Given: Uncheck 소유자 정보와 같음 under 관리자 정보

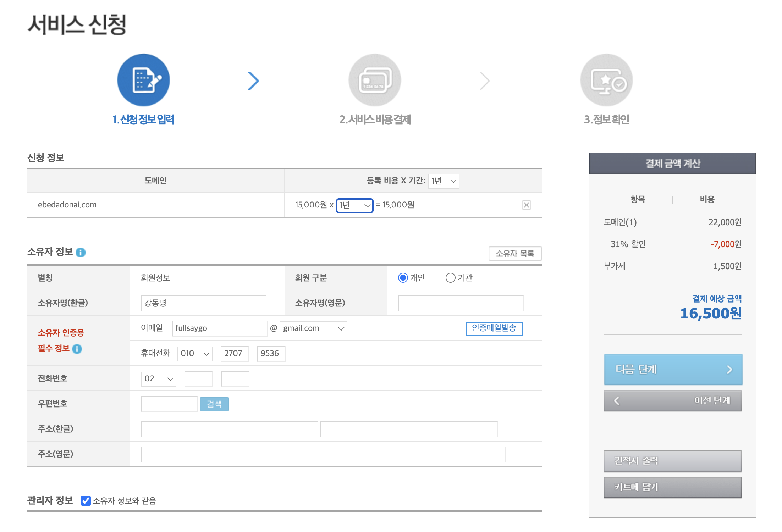Looking at the screenshot, I should (x=85, y=501).
